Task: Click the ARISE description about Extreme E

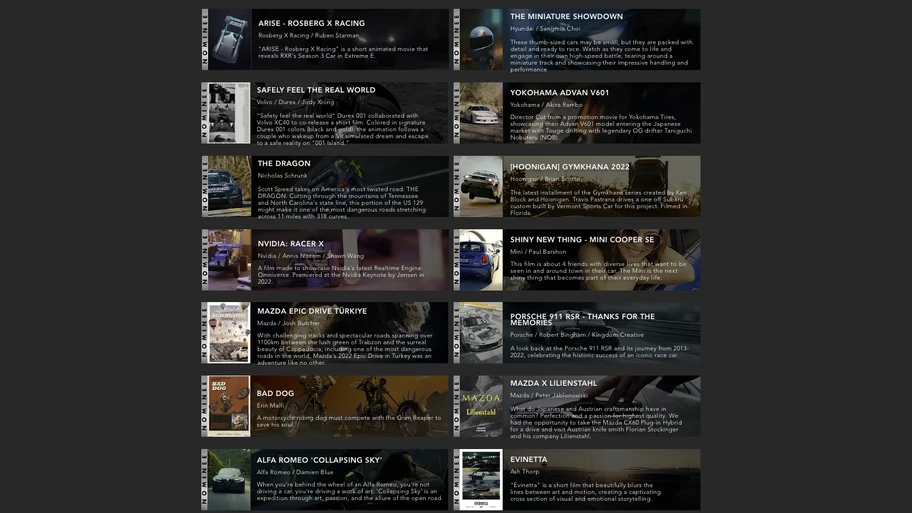Action: (x=343, y=53)
